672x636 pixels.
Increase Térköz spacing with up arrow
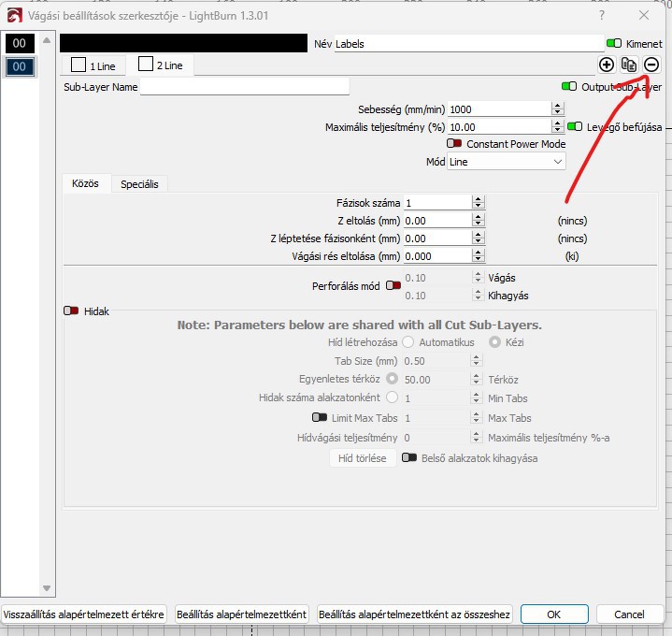(x=476, y=376)
